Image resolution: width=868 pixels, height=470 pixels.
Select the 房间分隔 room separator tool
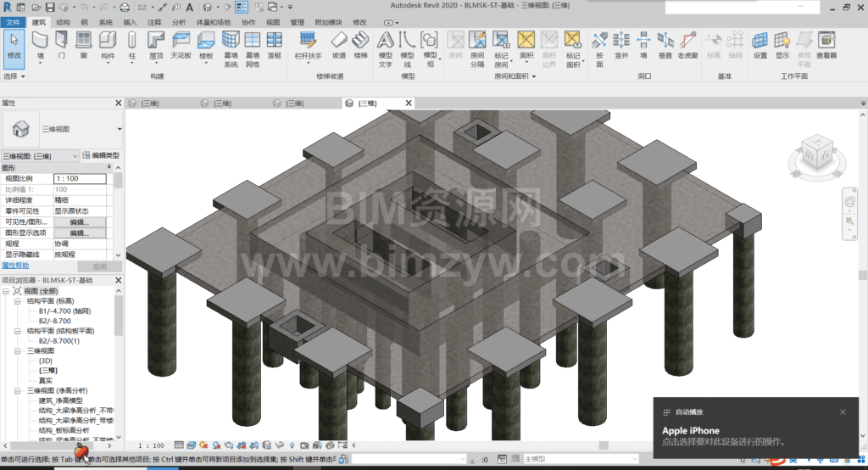(x=477, y=48)
